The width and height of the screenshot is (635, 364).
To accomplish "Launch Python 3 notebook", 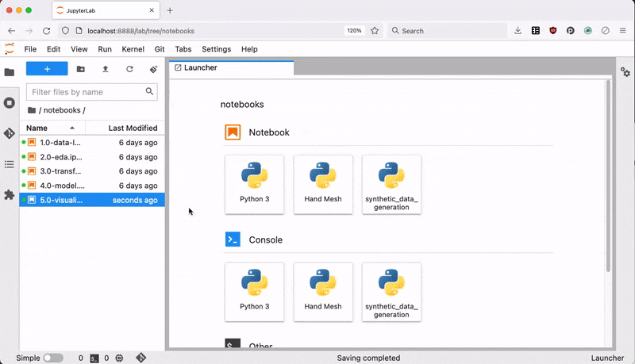I will 254,185.
